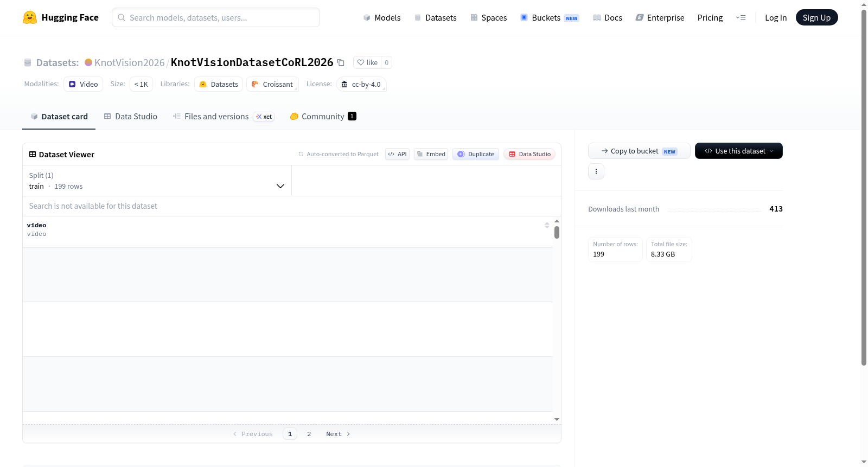View the like count of 0

386,62
